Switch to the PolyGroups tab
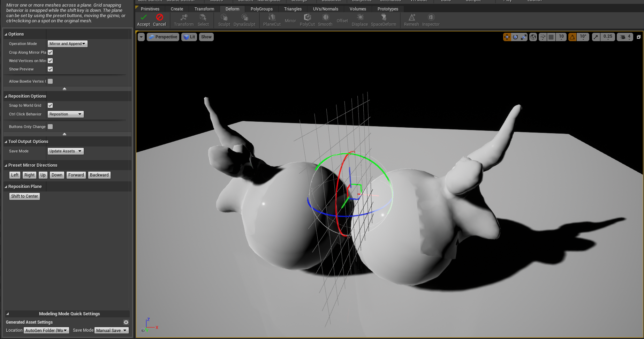This screenshot has width=644, height=339. coord(262,9)
